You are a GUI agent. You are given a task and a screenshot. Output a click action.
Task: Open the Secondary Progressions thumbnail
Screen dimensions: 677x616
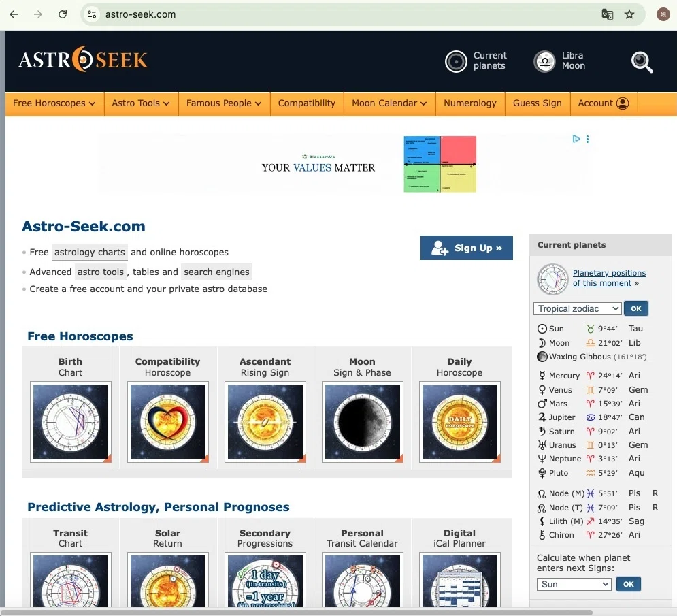coord(265,581)
